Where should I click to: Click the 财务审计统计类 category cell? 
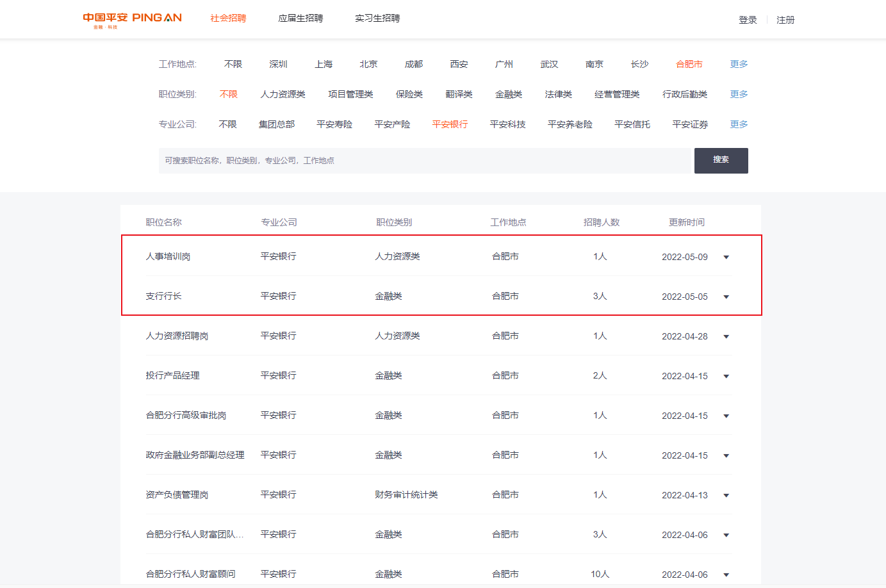coord(406,494)
